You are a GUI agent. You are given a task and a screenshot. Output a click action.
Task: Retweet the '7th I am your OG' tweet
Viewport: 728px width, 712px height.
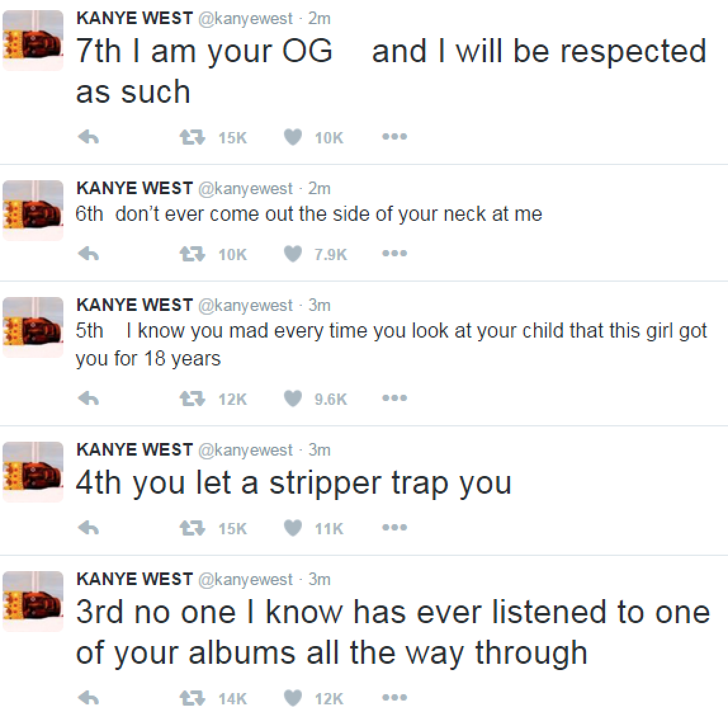[x=192, y=137]
